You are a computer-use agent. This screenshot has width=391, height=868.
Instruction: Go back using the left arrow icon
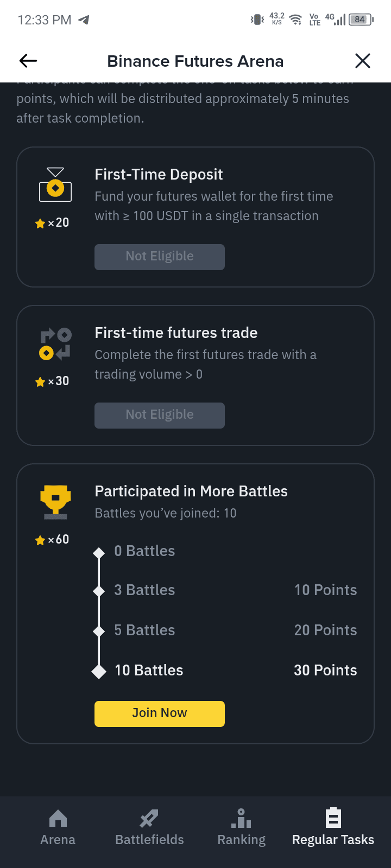[28, 61]
